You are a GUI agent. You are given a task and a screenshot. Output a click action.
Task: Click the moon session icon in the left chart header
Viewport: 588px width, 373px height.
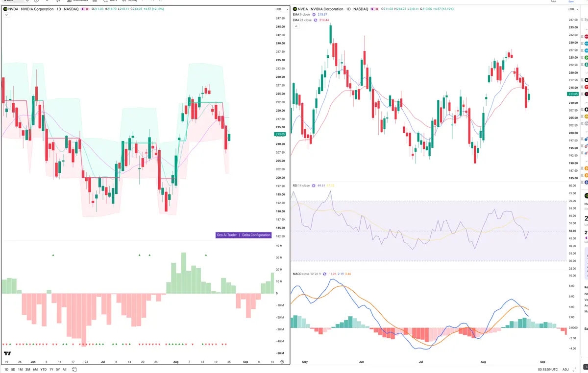point(83,9)
